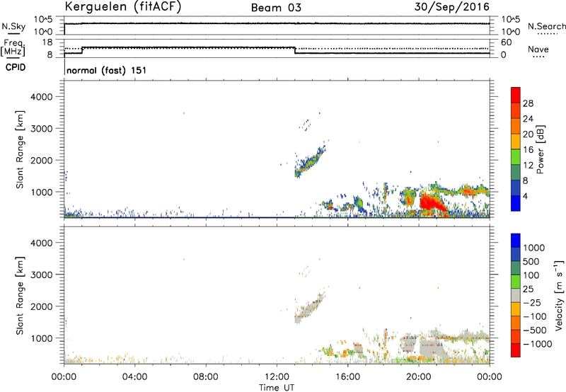Click the Beam 03 label
This screenshot has height=392, width=566.
tap(276, 8)
